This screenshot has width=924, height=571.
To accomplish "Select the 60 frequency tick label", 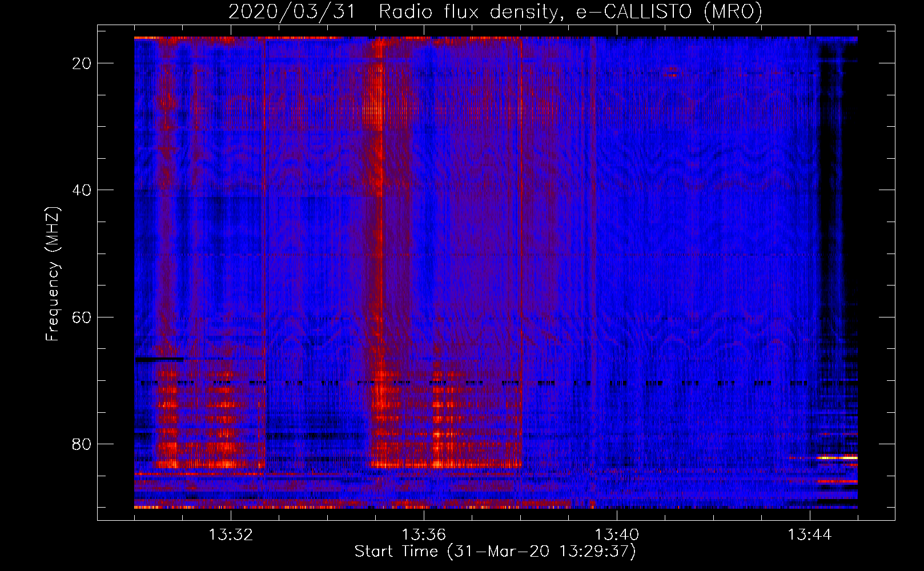I will [82, 317].
